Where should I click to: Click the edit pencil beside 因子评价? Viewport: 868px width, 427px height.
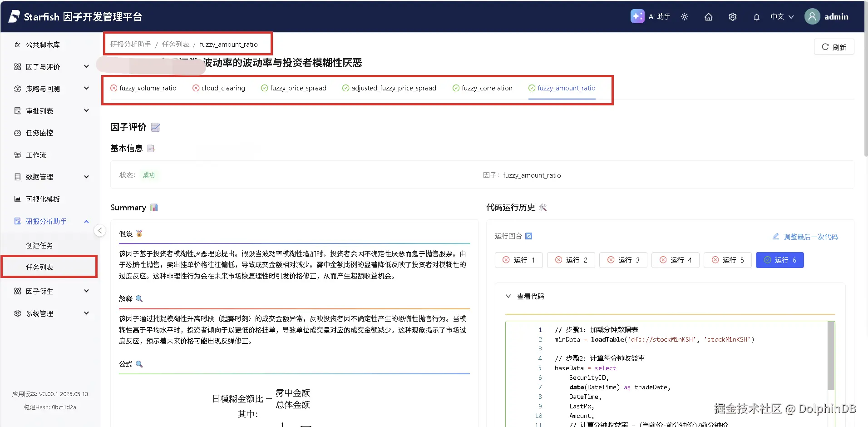pyautogui.click(x=155, y=127)
